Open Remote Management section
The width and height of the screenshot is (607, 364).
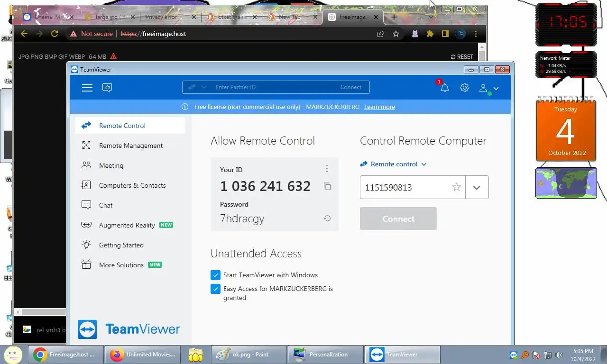coord(130,146)
